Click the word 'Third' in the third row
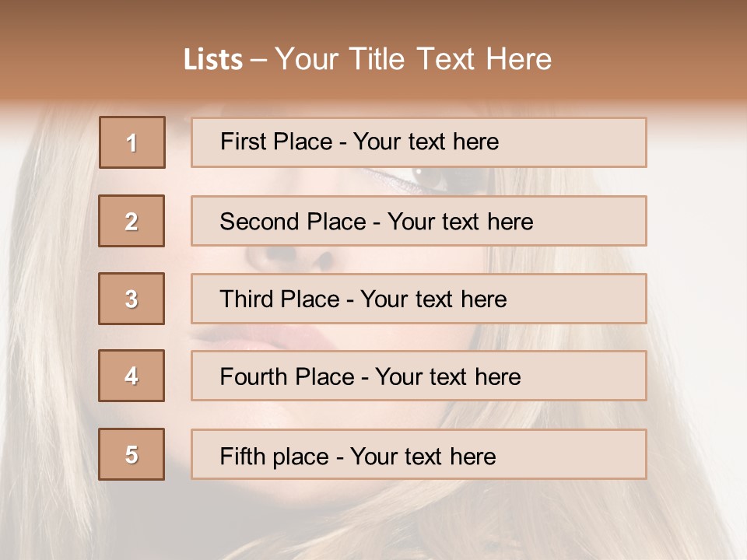Viewport: 747px width, 560px height. coord(243,299)
